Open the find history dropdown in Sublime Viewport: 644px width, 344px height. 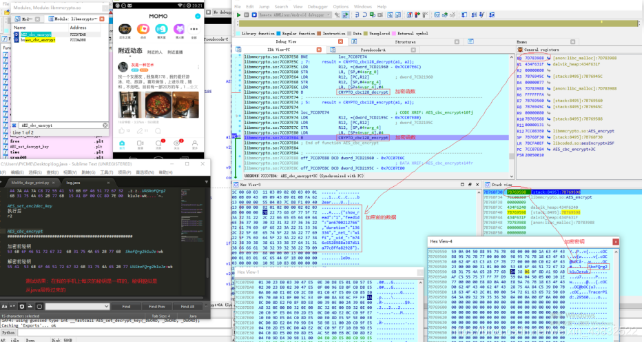pyautogui.click(x=106, y=307)
